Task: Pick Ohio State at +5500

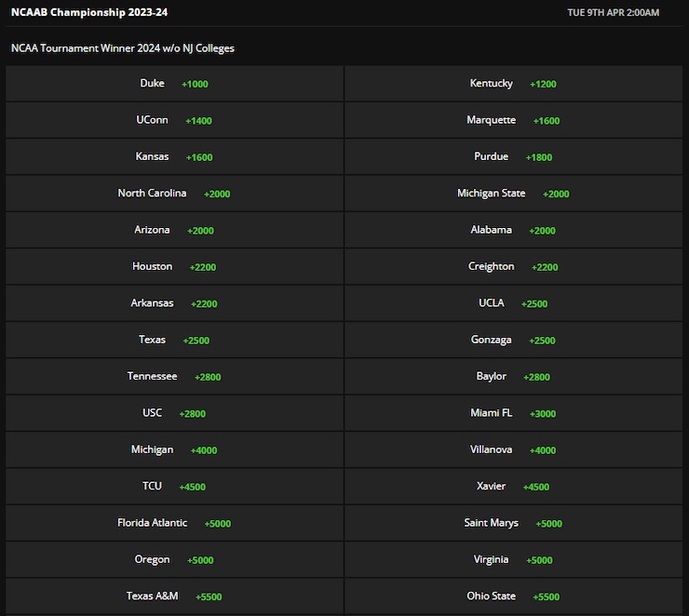Action: (x=513, y=596)
